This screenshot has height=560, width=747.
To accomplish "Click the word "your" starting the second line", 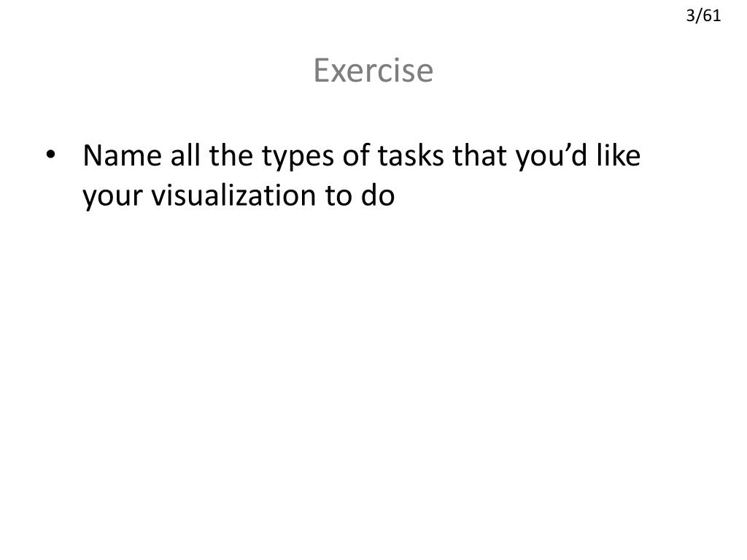I will coord(112,197).
